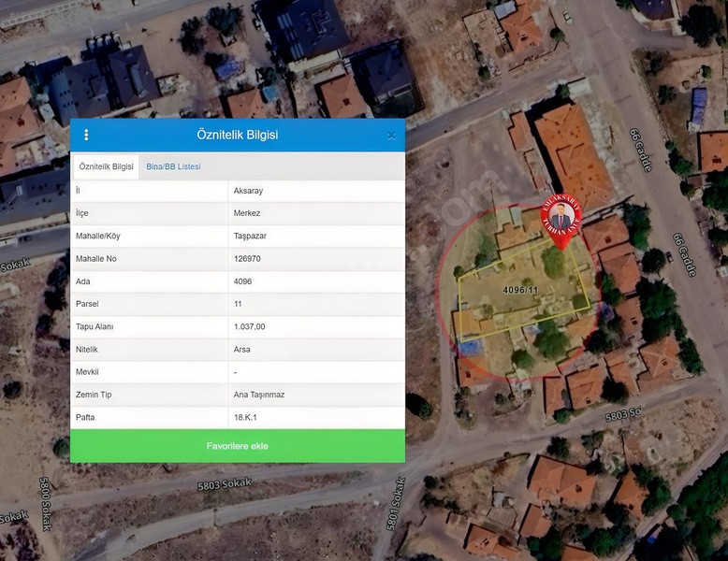The image size is (728, 561).
Task: Select the İlçe value Merkez
Action: (x=246, y=213)
